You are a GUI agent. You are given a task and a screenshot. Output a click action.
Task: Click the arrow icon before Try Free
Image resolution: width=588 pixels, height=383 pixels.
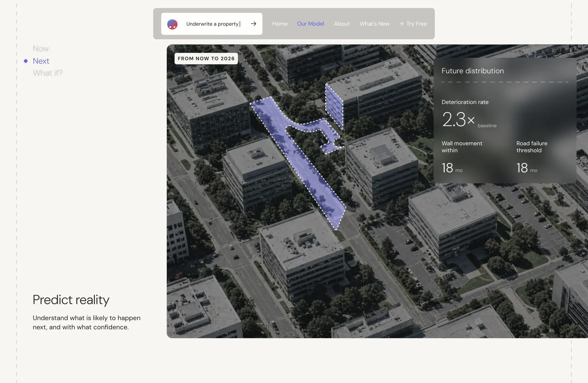click(x=401, y=24)
